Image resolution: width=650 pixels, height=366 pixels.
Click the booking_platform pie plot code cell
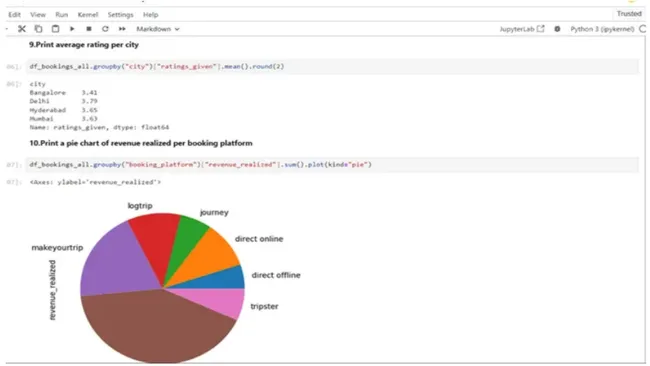coord(332,165)
